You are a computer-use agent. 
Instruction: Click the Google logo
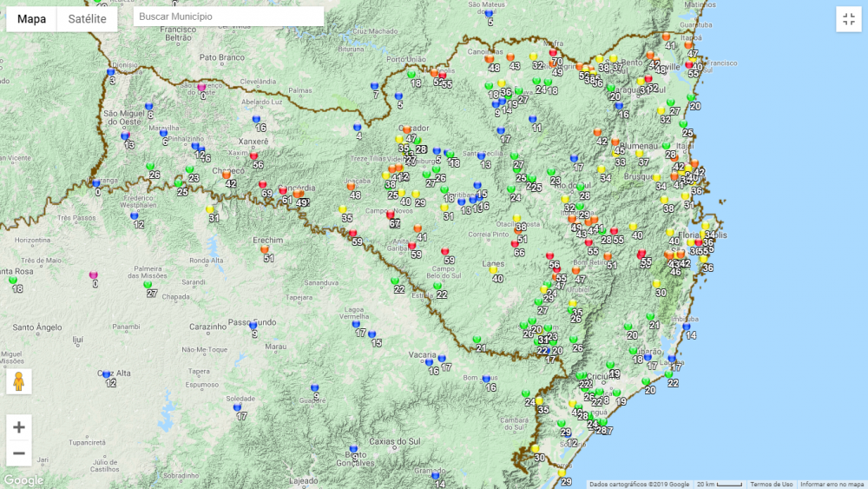[x=23, y=480]
